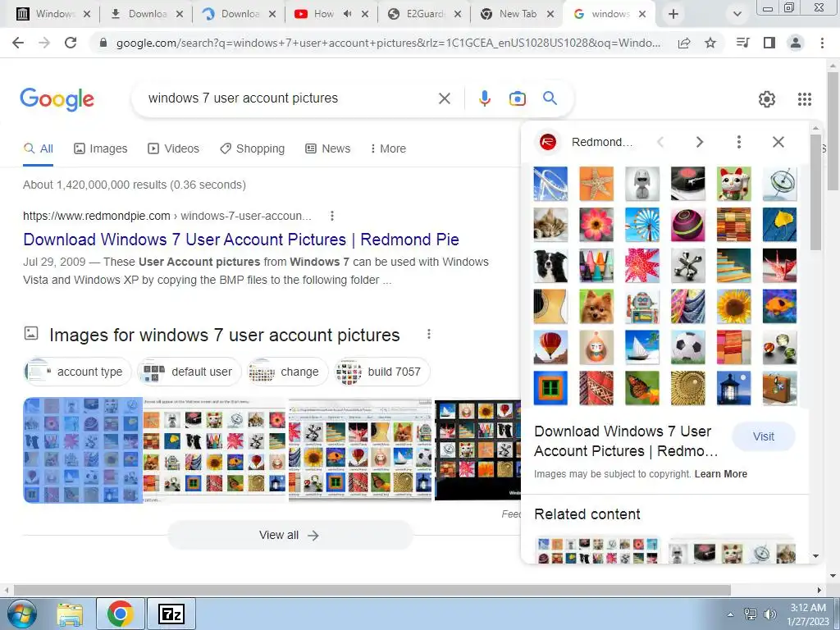Open Download Windows 7 User Account Pictures link

click(x=241, y=240)
